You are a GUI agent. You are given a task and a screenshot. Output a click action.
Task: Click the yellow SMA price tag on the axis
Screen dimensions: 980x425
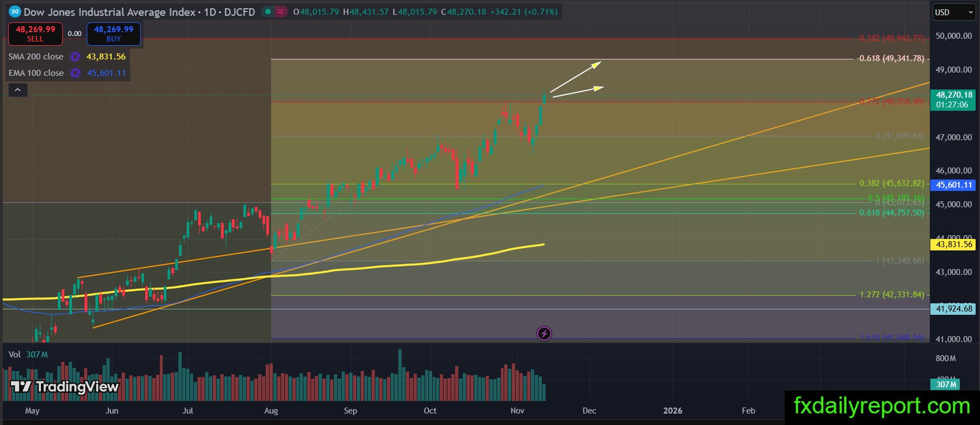[x=954, y=244]
